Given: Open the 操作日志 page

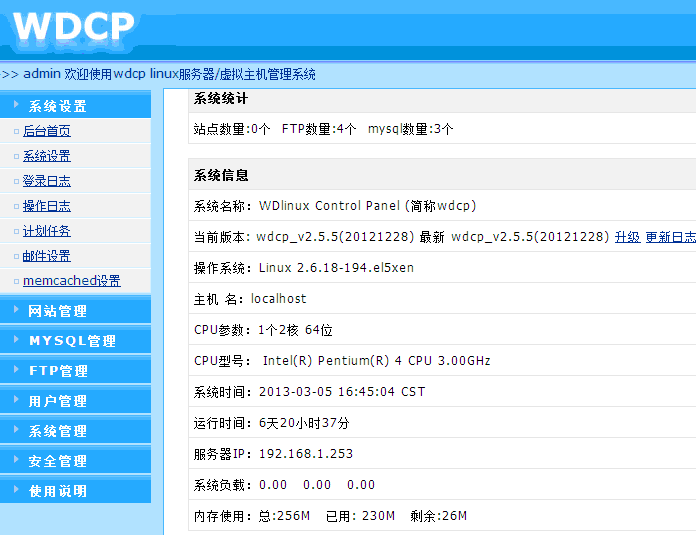Looking at the screenshot, I should pos(47,206).
